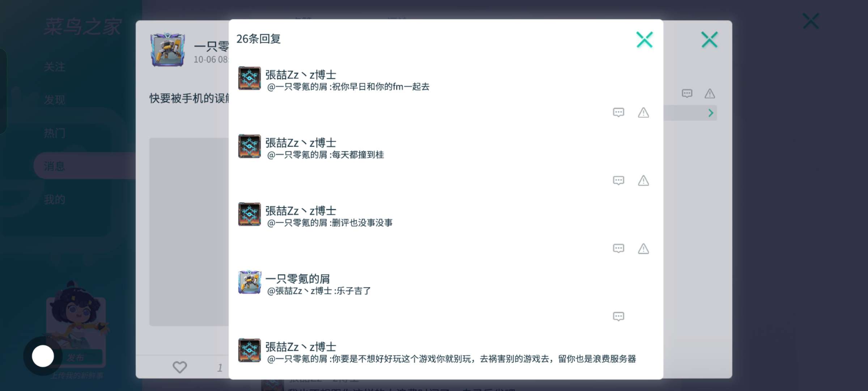
Task: Close the post detail panel
Action: (x=709, y=40)
